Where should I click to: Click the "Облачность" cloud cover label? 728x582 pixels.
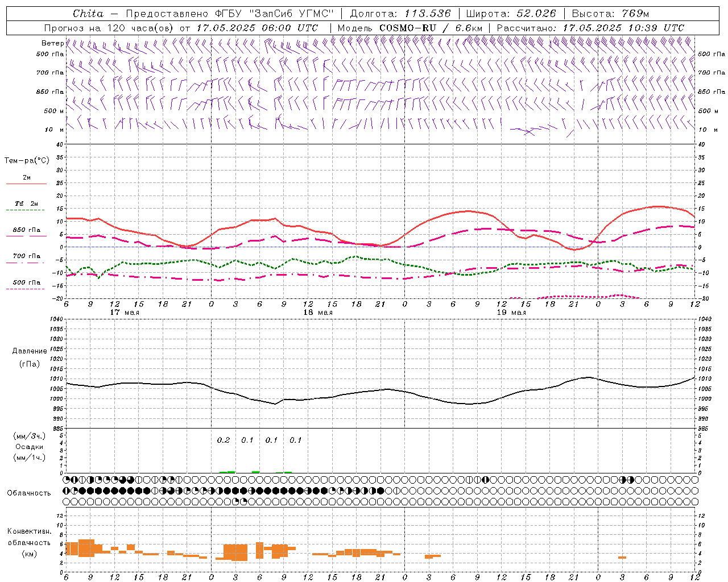point(29,493)
